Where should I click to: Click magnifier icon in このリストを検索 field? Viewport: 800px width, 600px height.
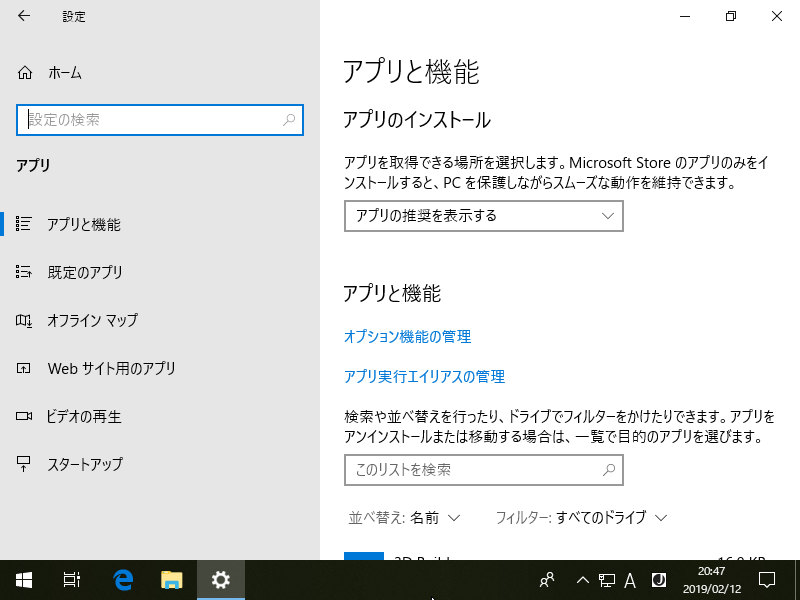click(x=609, y=470)
